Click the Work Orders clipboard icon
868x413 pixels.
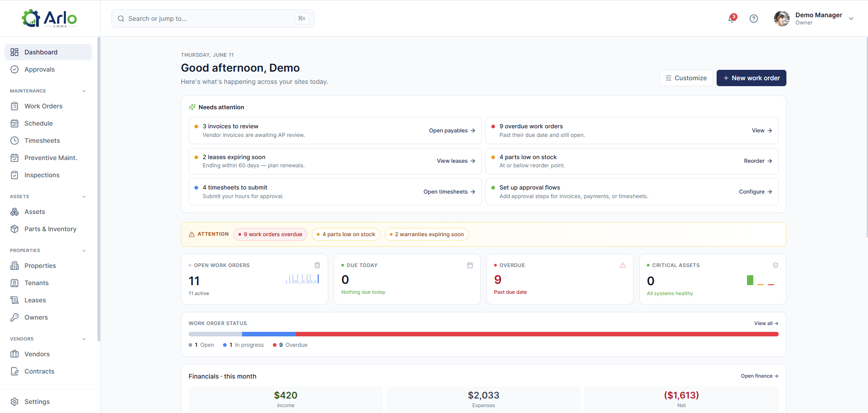15,106
